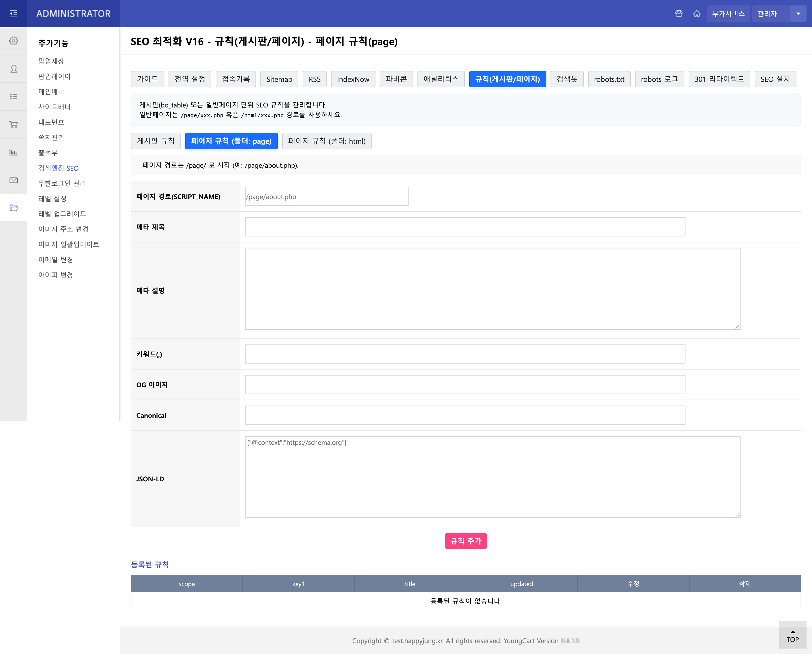The height and width of the screenshot is (654, 812).
Task: Open the 부가서비스 header menu
Action: click(x=728, y=14)
